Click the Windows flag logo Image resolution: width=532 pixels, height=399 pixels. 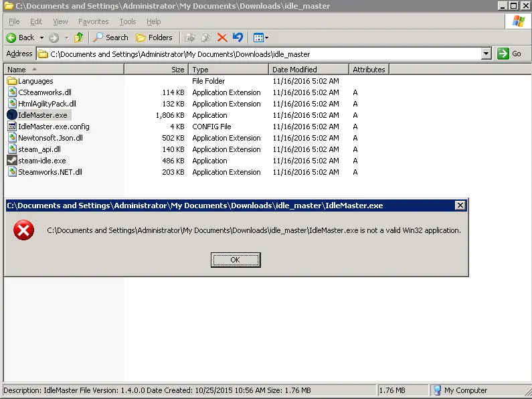pyautogui.click(x=519, y=21)
